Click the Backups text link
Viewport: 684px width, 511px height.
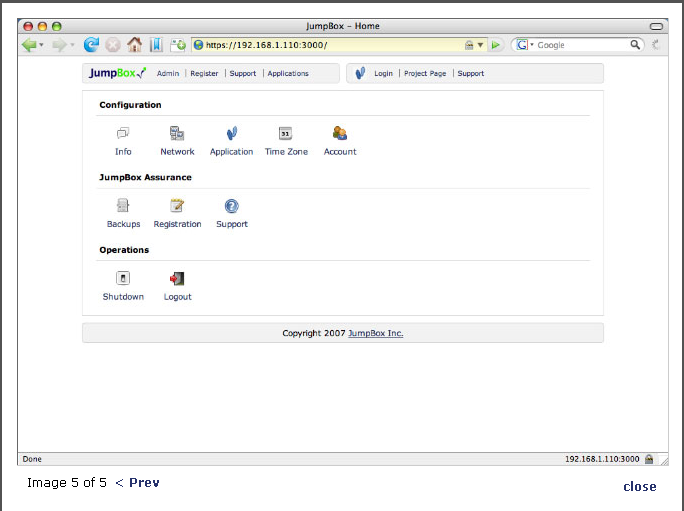123,224
